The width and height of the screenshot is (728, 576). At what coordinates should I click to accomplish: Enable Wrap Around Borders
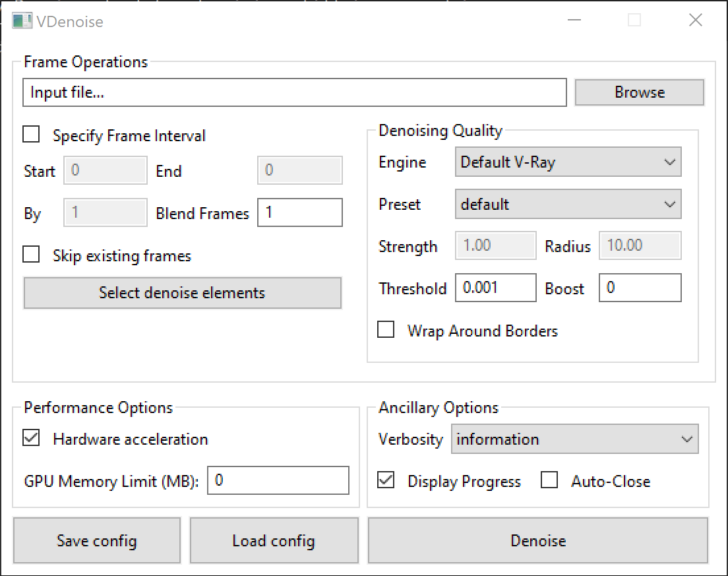[386, 329]
